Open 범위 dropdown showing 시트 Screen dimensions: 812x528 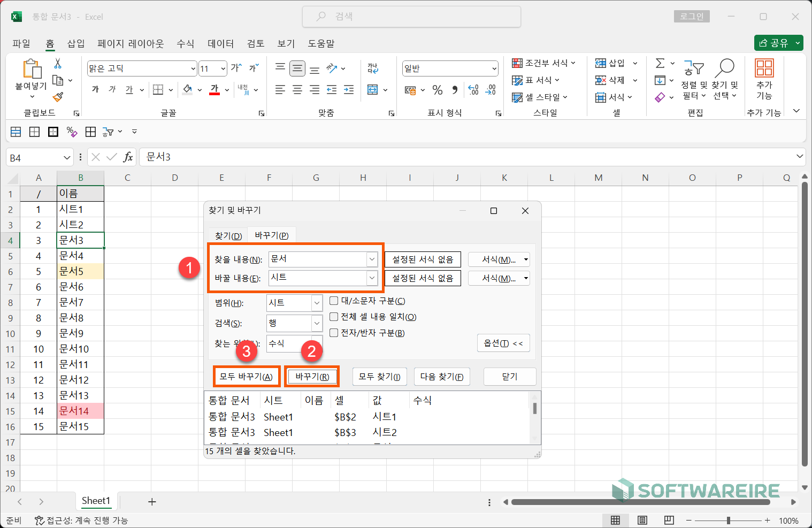click(317, 303)
